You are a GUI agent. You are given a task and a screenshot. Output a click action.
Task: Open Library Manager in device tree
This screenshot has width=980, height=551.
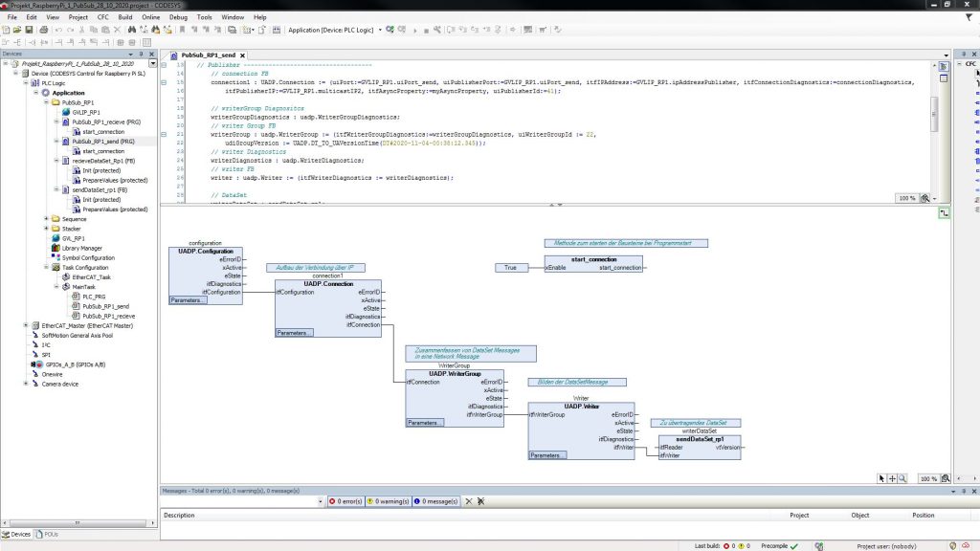pyautogui.click(x=81, y=248)
